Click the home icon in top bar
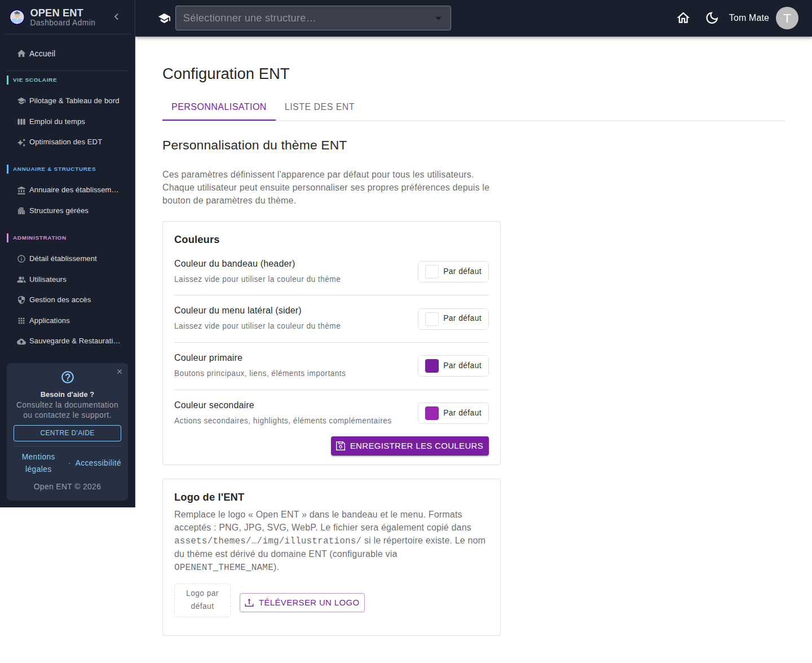Image resolution: width=812 pixels, height=663 pixels. tap(683, 18)
